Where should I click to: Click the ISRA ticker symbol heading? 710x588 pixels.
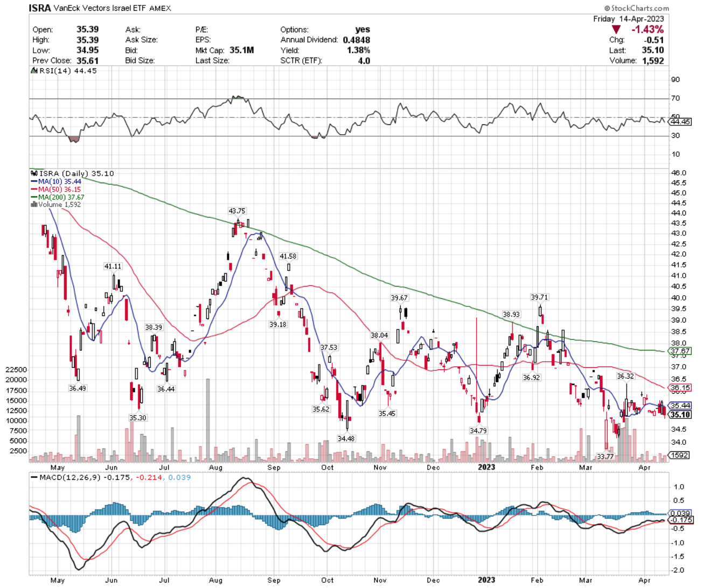click(40, 8)
